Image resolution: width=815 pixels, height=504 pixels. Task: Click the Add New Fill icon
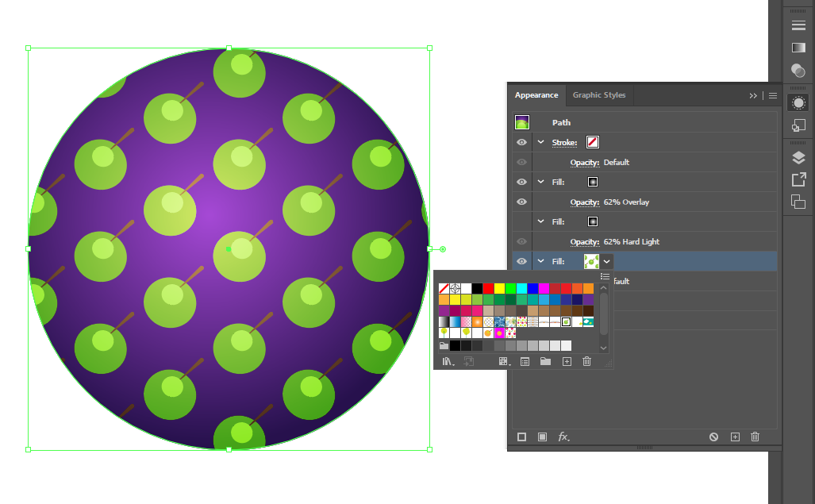tap(542, 437)
